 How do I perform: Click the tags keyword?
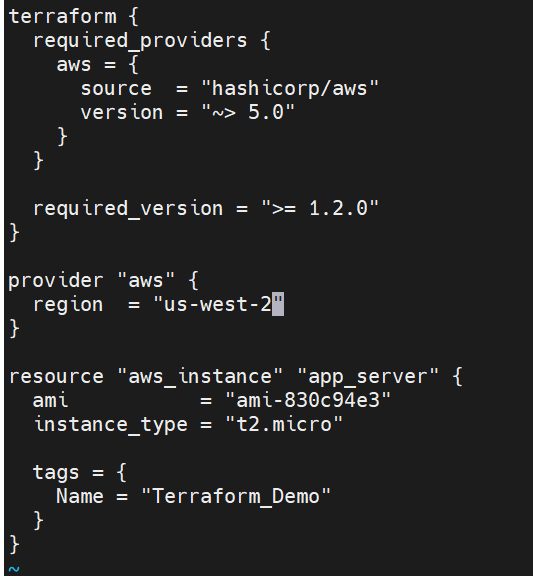[x=56, y=472]
